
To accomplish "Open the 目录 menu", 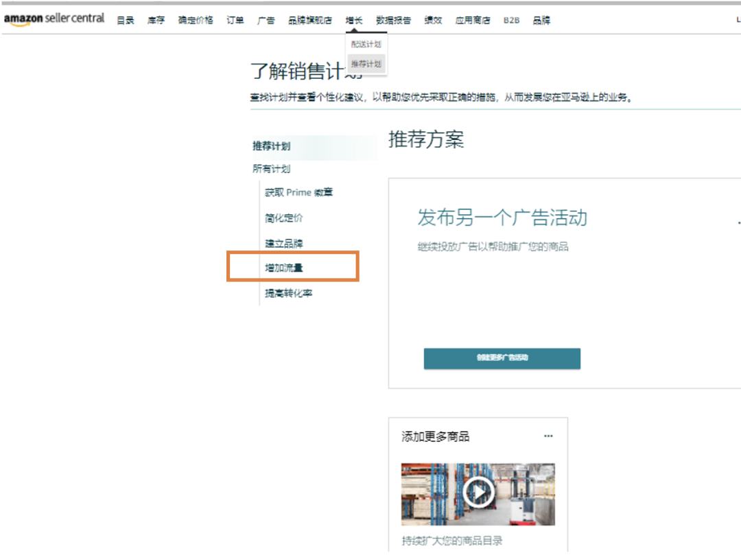I will [125, 21].
